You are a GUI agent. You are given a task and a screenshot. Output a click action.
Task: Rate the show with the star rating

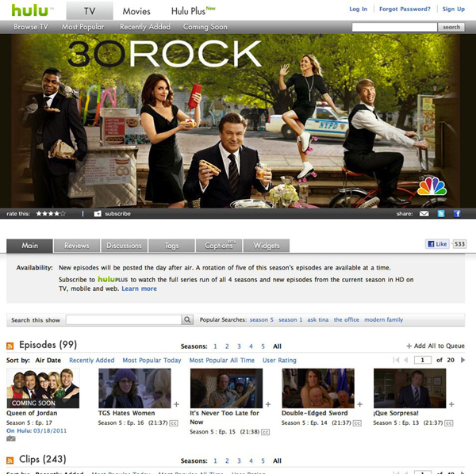[x=51, y=214]
